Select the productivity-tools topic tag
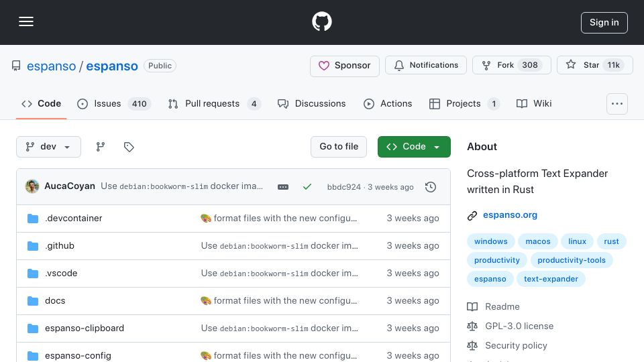Screen dimensions: 644x362 point(572,260)
